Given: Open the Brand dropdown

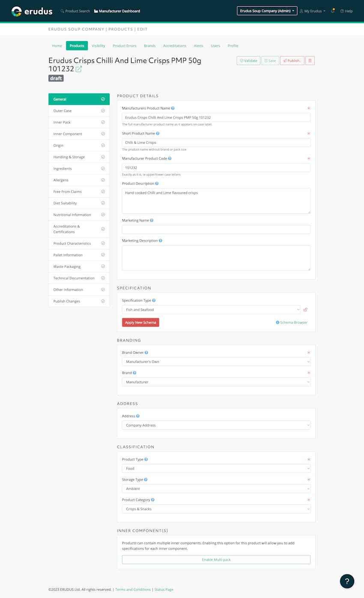Looking at the screenshot, I should 216,382.
